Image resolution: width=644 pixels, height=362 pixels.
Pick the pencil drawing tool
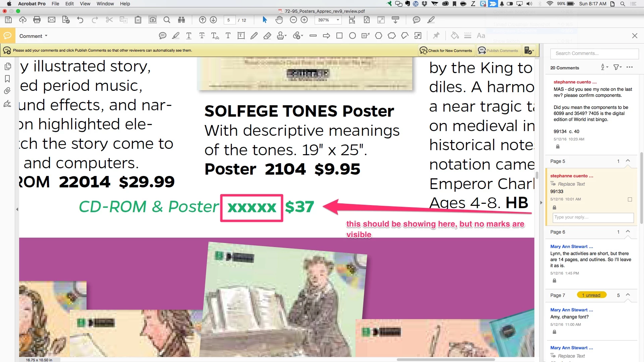click(x=254, y=36)
